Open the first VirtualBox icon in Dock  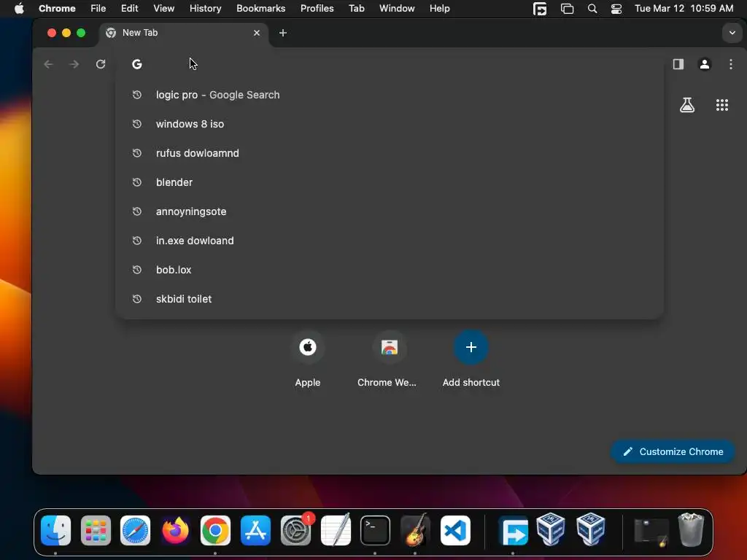click(x=551, y=529)
